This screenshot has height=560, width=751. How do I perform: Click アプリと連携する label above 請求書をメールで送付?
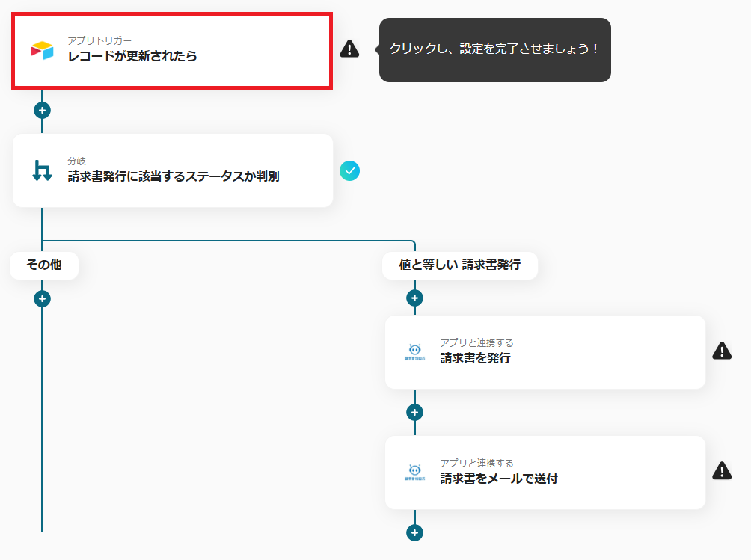click(476, 463)
